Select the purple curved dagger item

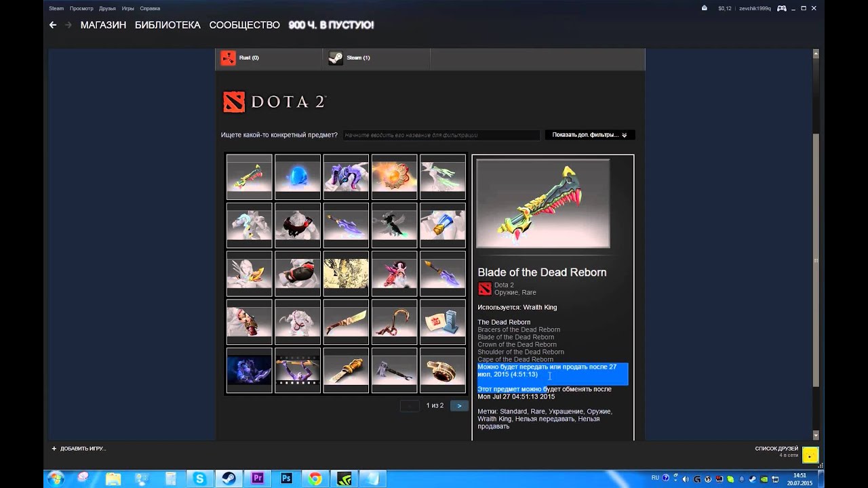(346, 225)
